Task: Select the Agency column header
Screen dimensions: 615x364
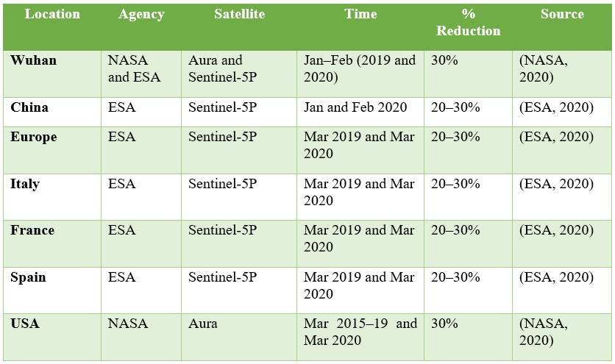Action: (141, 15)
